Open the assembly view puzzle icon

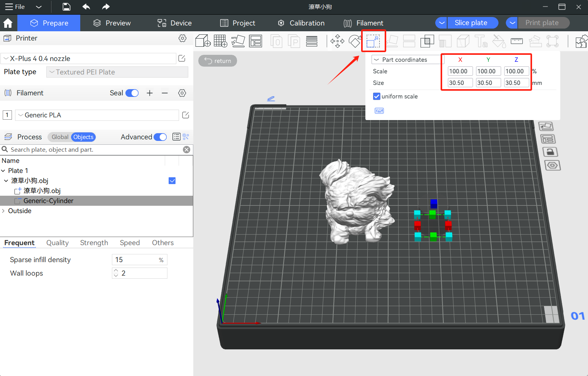click(x=581, y=41)
